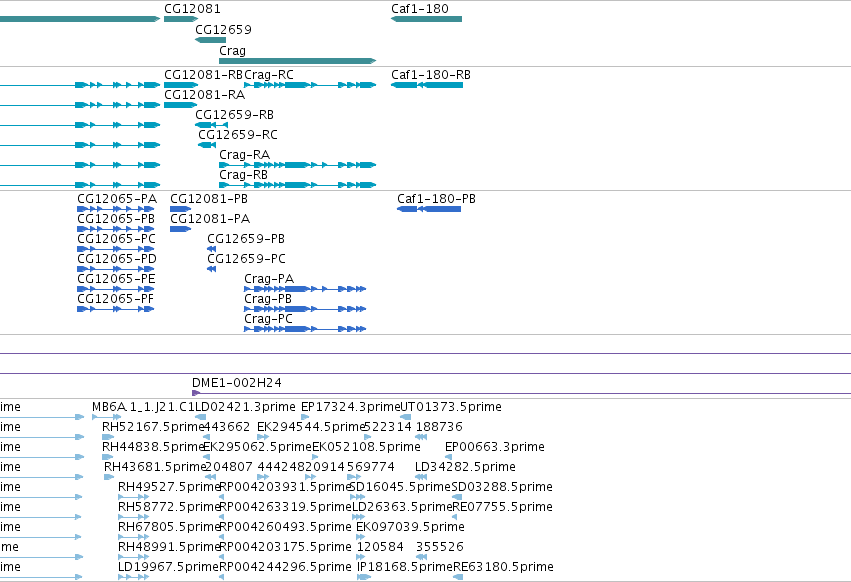Open the Crag-RB transcript label

(x=243, y=175)
